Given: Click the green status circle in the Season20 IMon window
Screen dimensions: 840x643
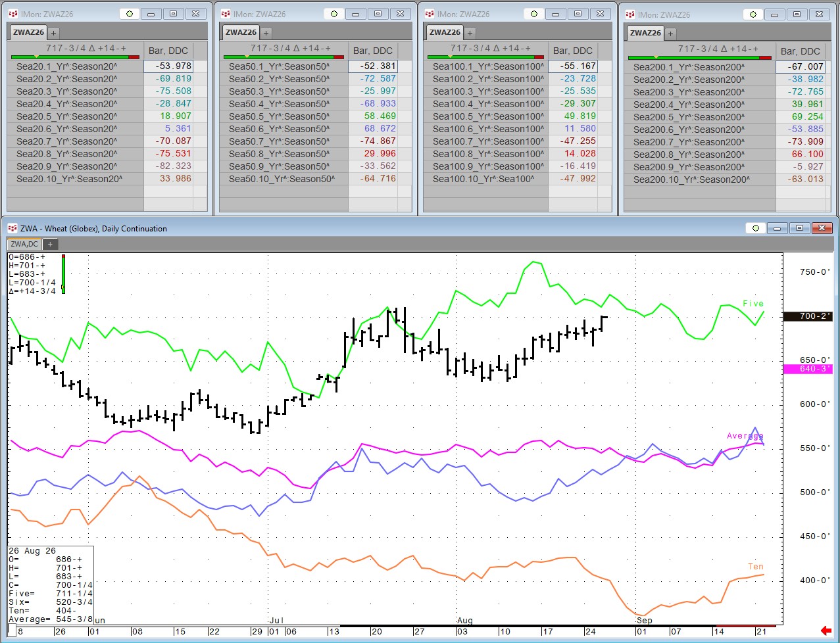Looking at the screenshot, I should 130,14.
